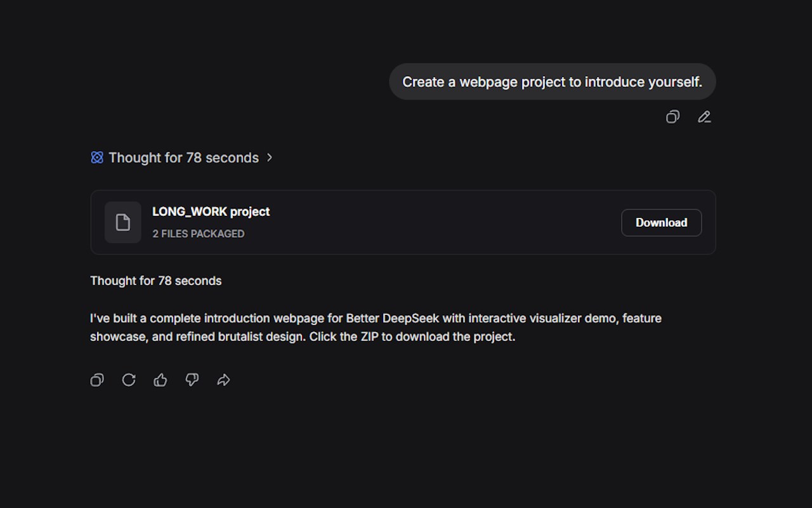
Task: Copy the user's prompt message
Action: pyautogui.click(x=672, y=117)
